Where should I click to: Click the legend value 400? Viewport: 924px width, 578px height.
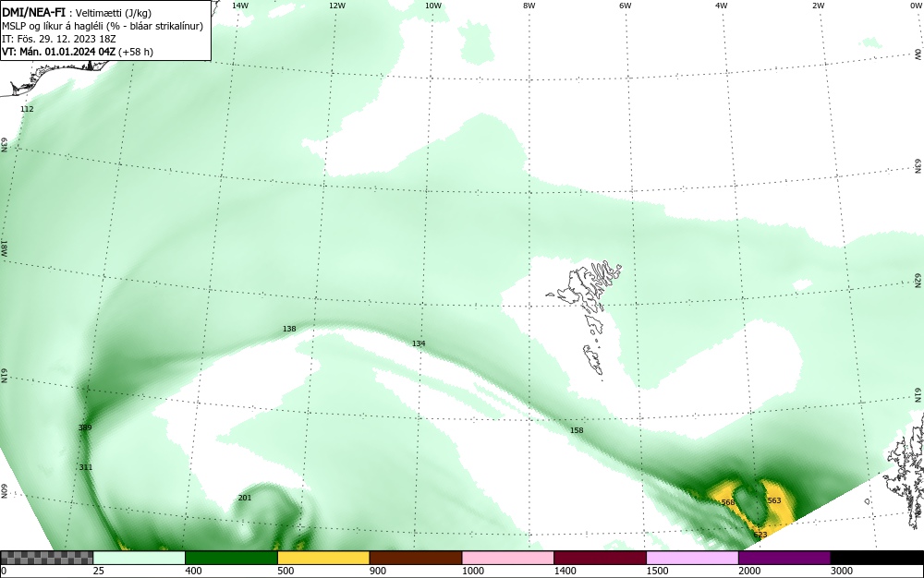click(x=194, y=571)
